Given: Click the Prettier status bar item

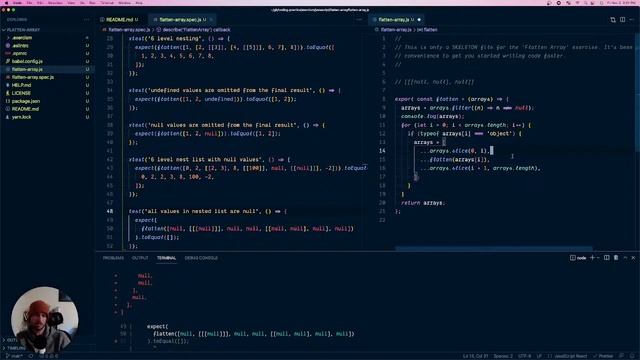Looking at the screenshot, I should pyautogui.click(x=603, y=356).
